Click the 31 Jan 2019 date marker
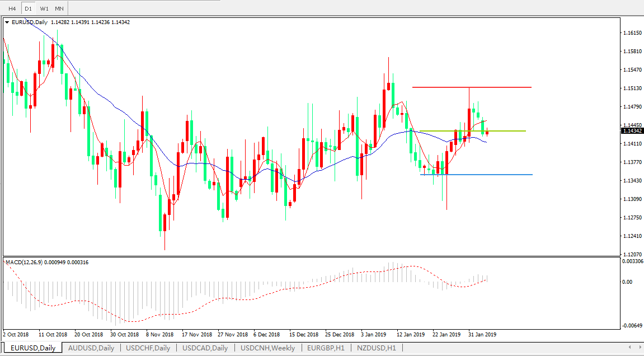The height and width of the screenshot is (356, 644). (482, 335)
